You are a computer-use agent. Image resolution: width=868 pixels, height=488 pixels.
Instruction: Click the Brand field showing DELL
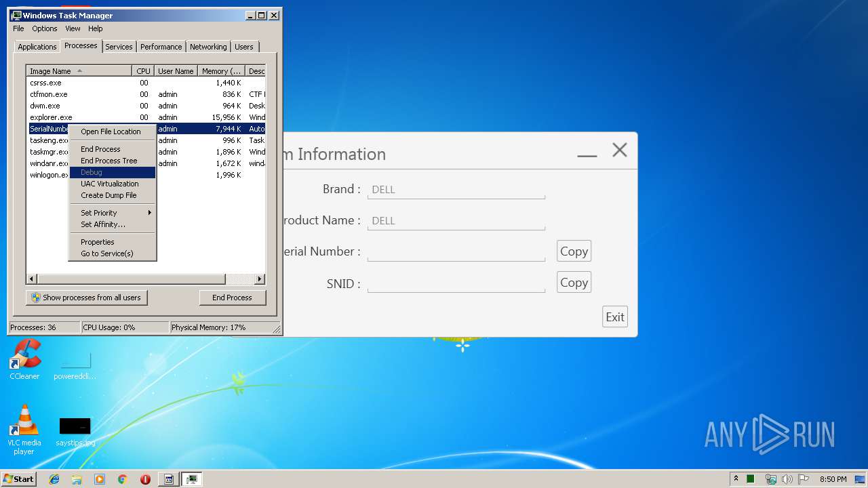pyautogui.click(x=456, y=190)
